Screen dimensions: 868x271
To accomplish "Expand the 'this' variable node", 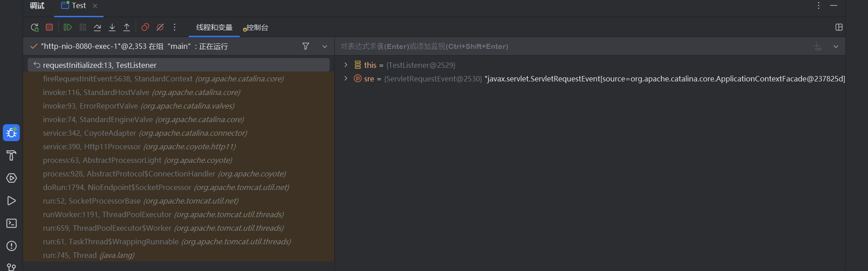I will tap(346, 65).
